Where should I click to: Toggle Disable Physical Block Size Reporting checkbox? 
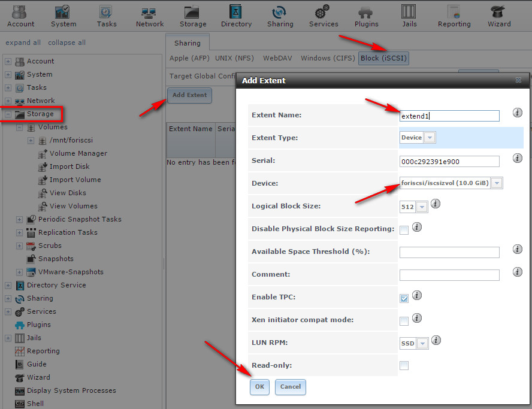(404, 231)
